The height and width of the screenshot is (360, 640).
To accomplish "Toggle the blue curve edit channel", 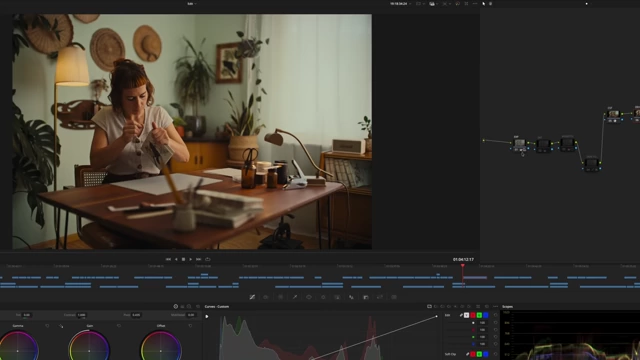I will click(x=486, y=315).
